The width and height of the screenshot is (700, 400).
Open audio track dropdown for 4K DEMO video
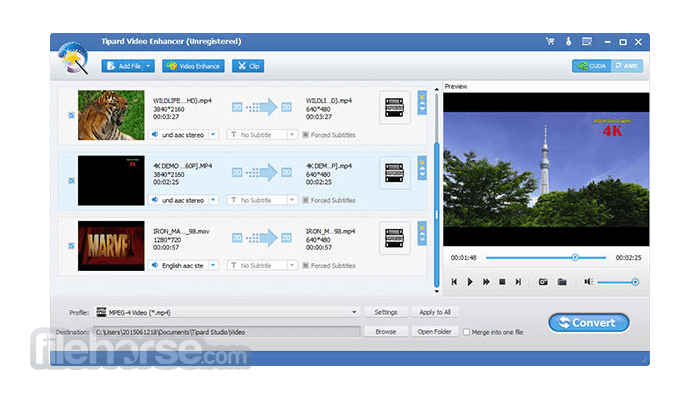pyautogui.click(x=213, y=200)
